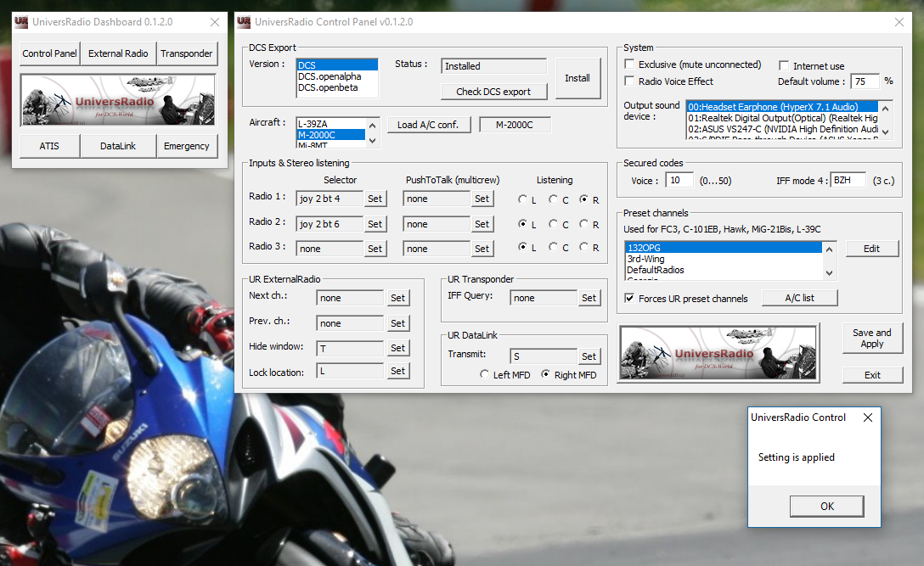Screen dimensions: 924x566
Task: Open External Radio from the Dashboard
Action: point(118,53)
